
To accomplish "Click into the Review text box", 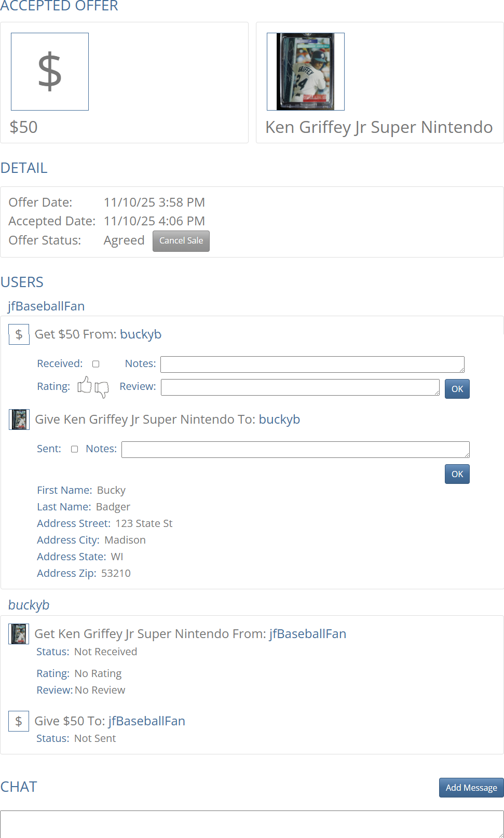I will (x=300, y=387).
